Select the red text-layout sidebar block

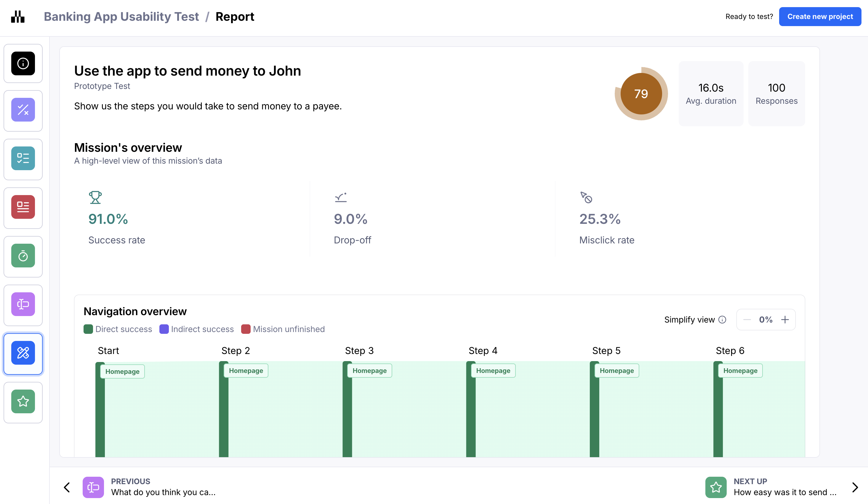23,207
